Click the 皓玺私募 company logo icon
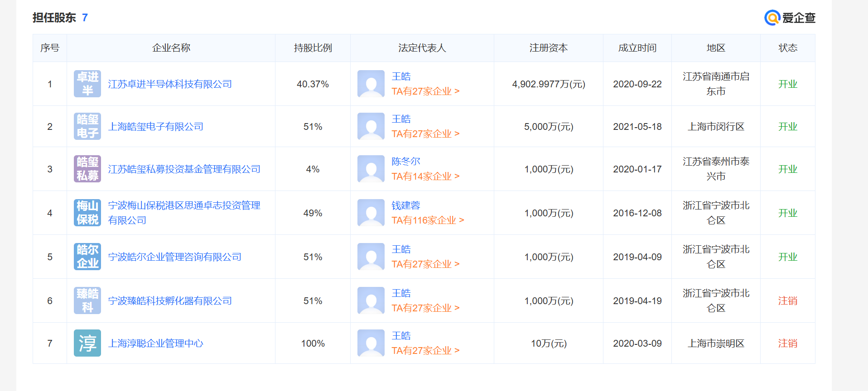 click(x=87, y=169)
